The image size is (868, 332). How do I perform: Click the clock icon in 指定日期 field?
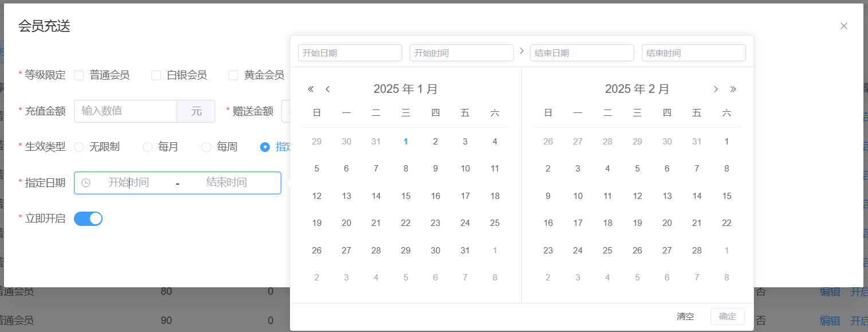[x=86, y=183]
